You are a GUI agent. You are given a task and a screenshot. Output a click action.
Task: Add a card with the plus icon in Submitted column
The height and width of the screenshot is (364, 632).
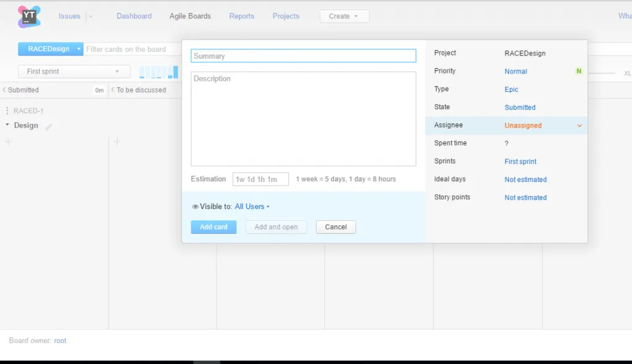click(9, 142)
